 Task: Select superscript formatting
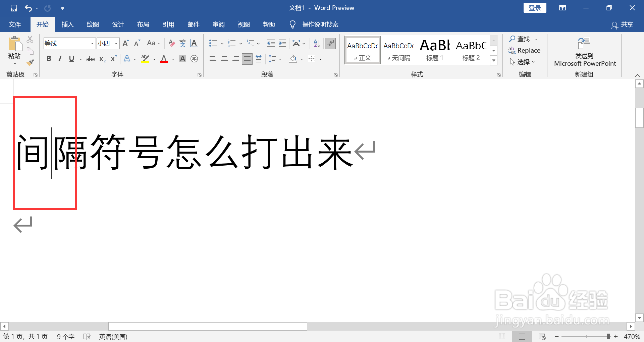click(113, 59)
